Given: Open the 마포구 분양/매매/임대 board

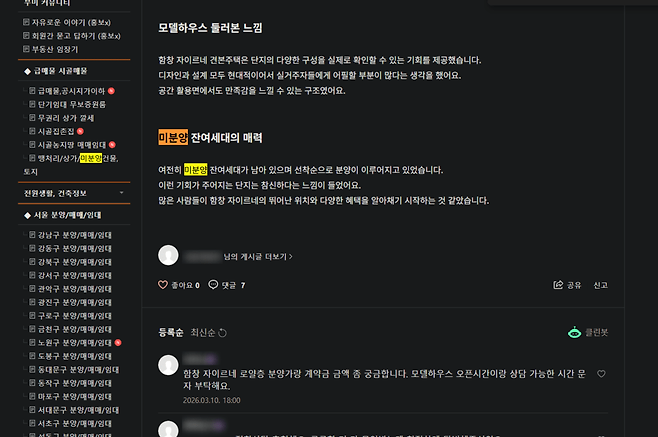Looking at the screenshot, I should 75,396.
